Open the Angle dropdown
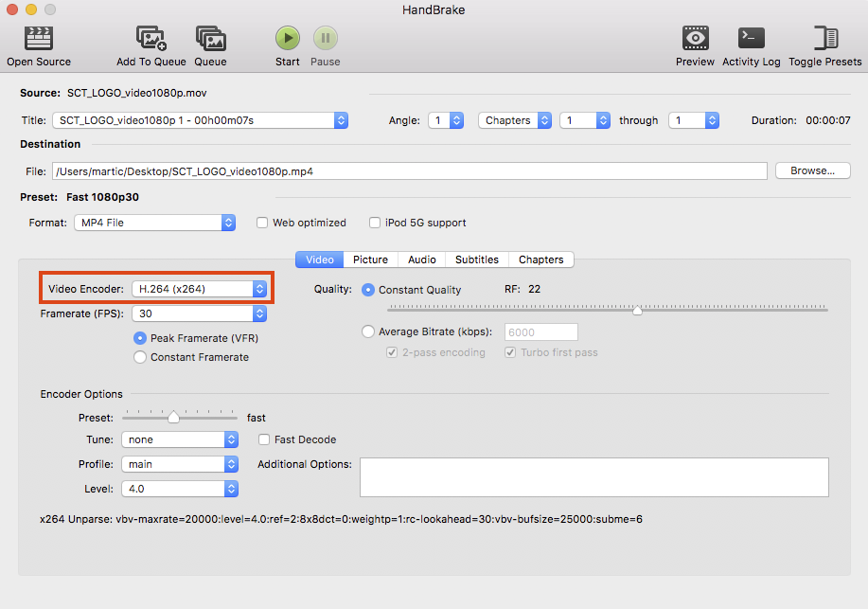The width and height of the screenshot is (868, 609). pos(446,120)
